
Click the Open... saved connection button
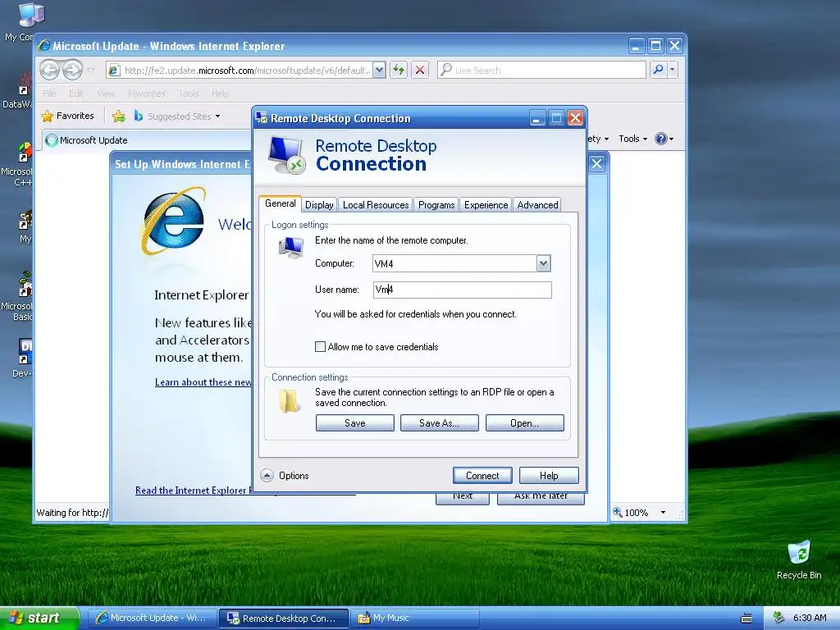pos(524,422)
